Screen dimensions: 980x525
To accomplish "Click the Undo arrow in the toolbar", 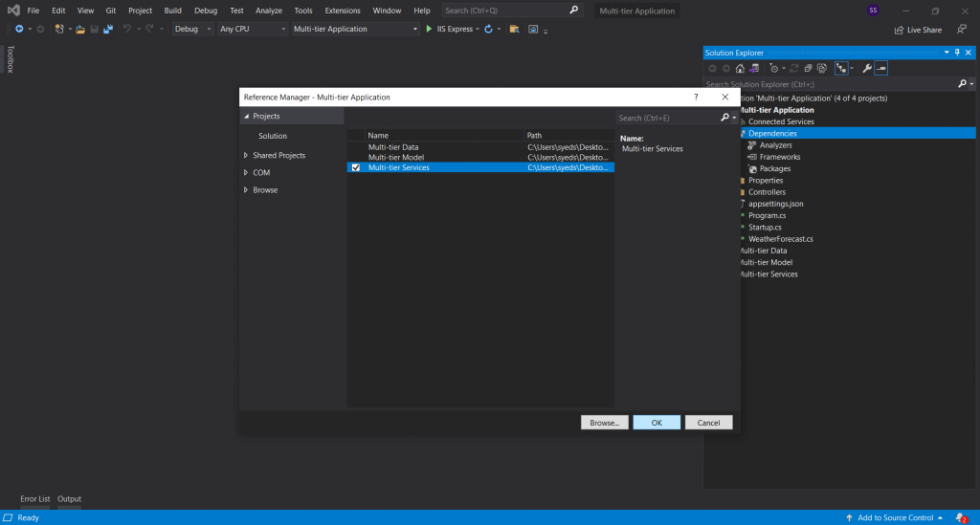I will point(127,29).
